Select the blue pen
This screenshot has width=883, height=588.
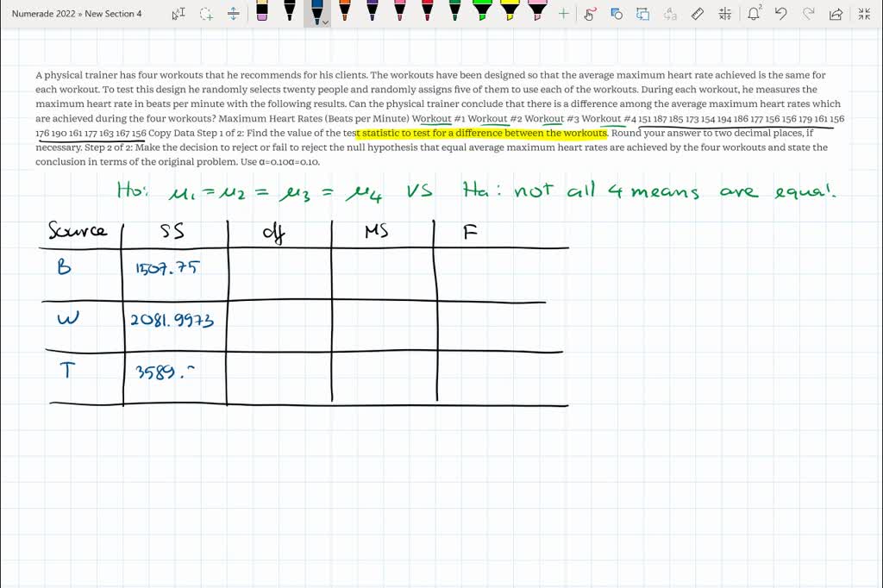316,11
